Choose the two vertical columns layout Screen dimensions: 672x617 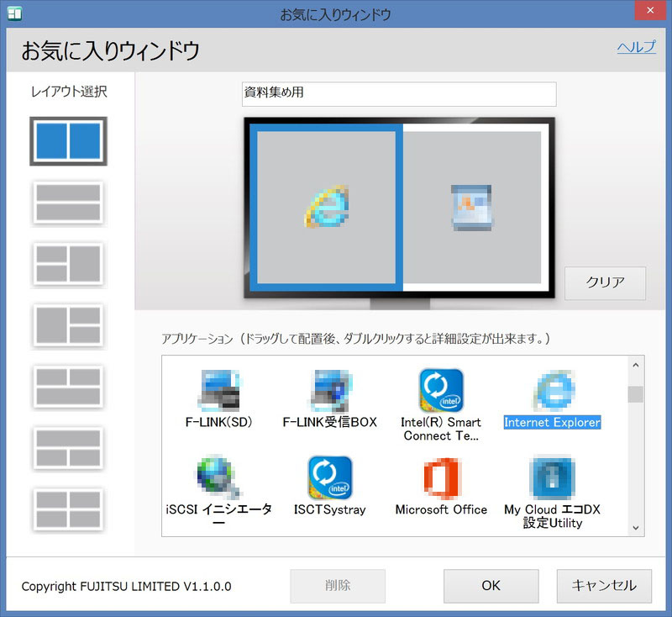tap(68, 141)
